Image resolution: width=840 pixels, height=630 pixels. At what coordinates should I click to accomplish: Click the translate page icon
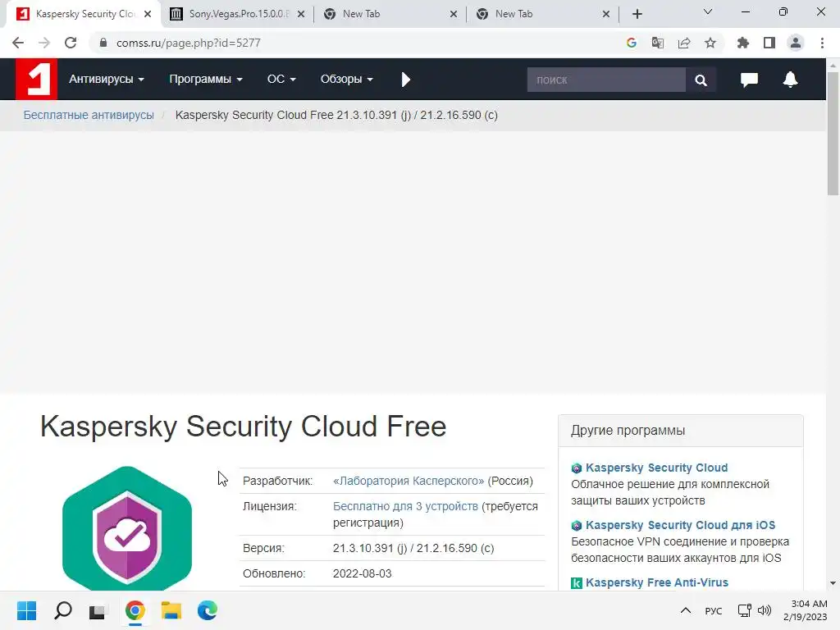pos(658,43)
